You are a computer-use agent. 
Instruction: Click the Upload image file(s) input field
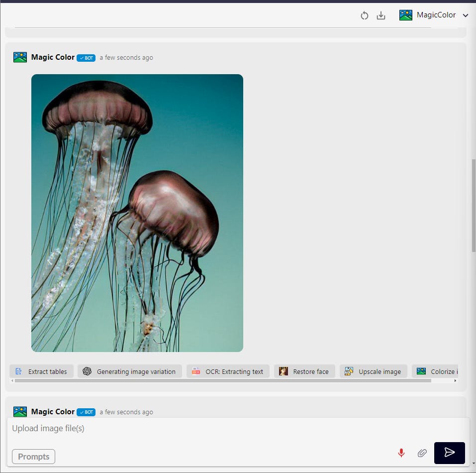(199, 428)
